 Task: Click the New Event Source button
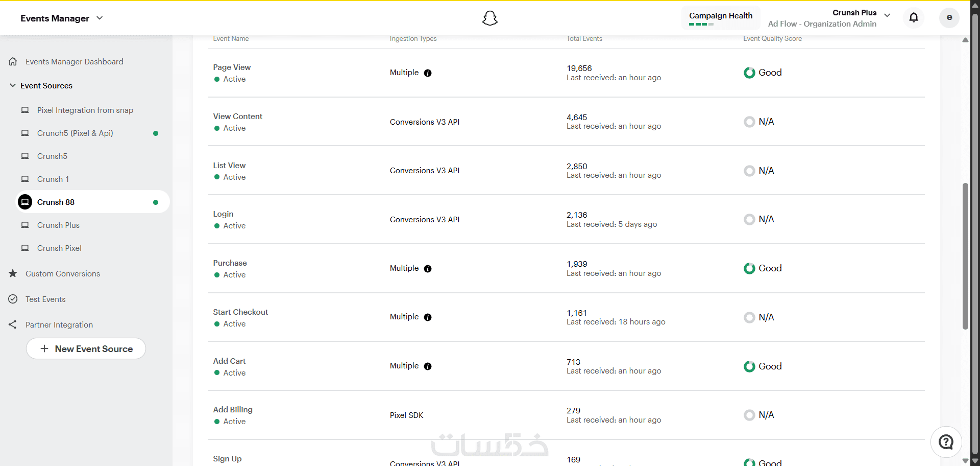point(86,348)
